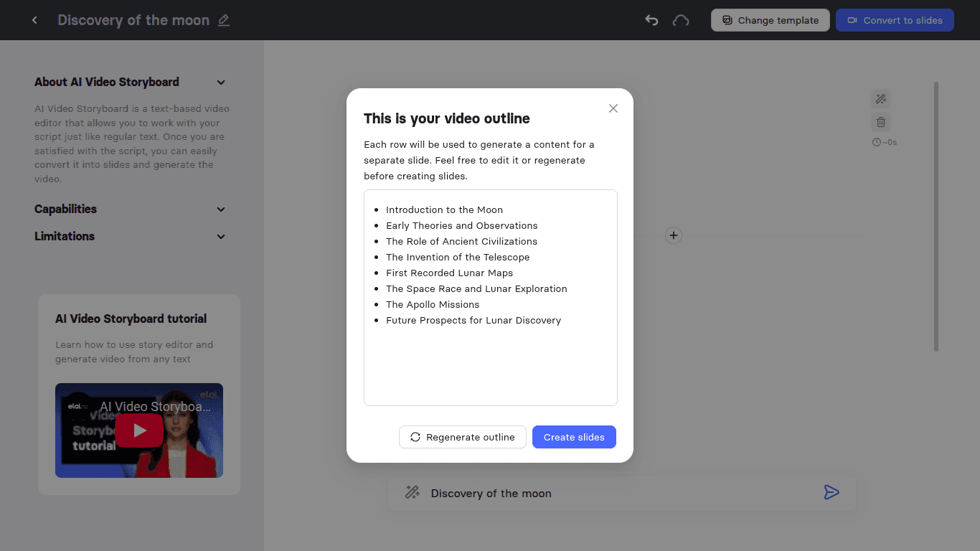Open the Change template option

(x=770, y=20)
